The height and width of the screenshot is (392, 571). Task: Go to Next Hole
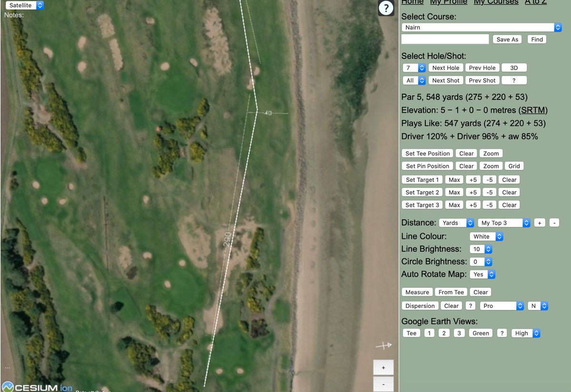[x=446, y=68]
